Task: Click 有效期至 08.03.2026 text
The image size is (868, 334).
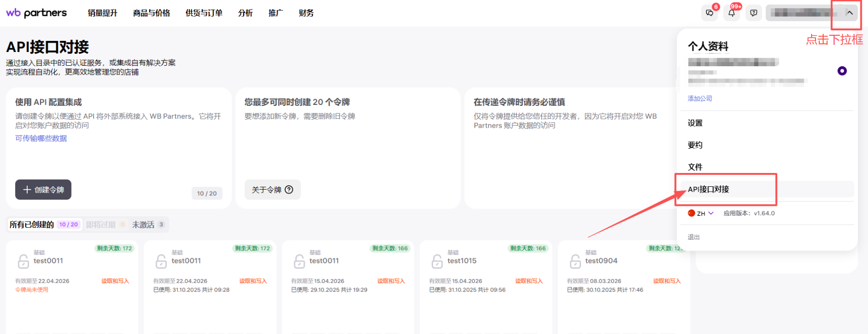Action: click(594, 281)
